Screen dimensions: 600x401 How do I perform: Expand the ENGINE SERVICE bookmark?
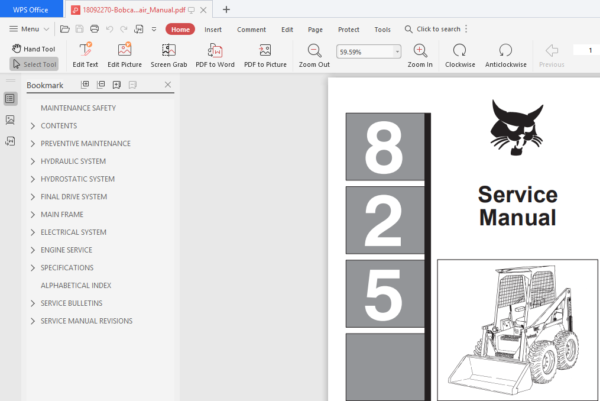(x=33, y=250)
